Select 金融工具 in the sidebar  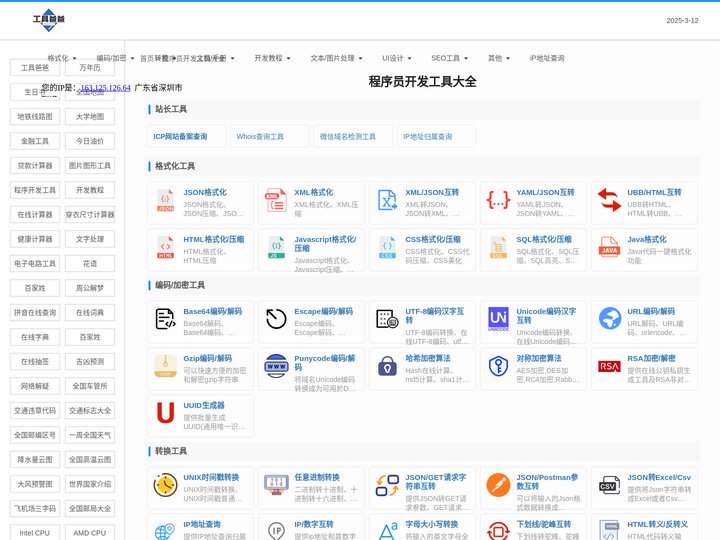pyautogui.click(x=35, y=141)
